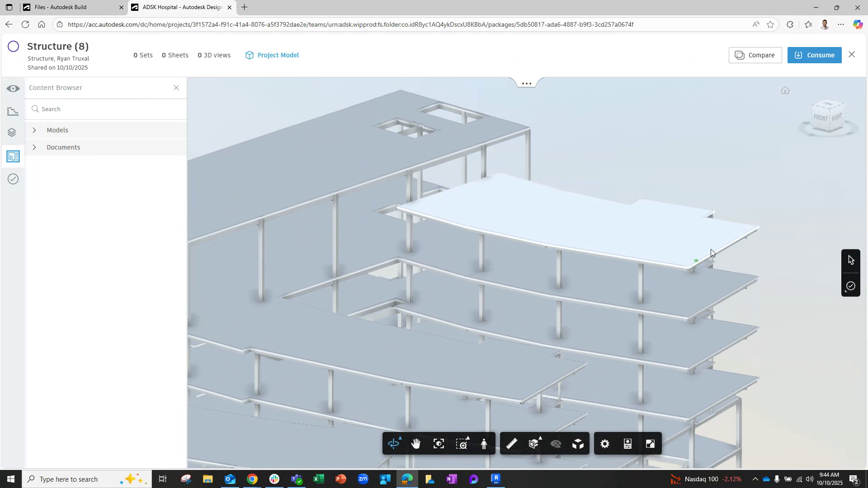868x488 pixels.
Task: Open the ellipsis menu at top of viewport
Action: 527,83
